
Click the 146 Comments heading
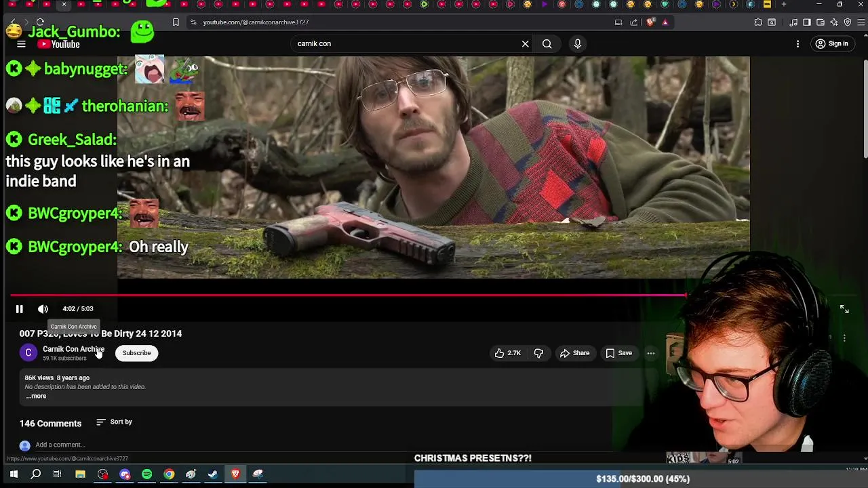click(x=50, y=424)
